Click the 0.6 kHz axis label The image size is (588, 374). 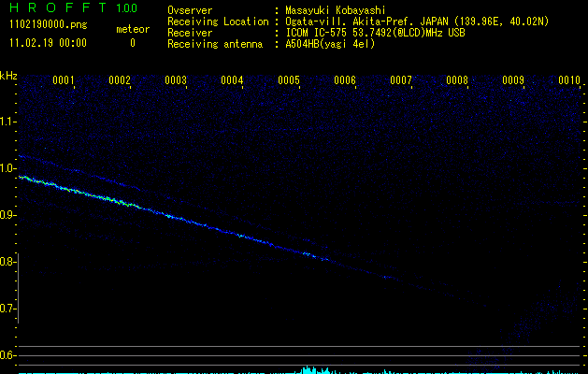[x=7, y=355]
